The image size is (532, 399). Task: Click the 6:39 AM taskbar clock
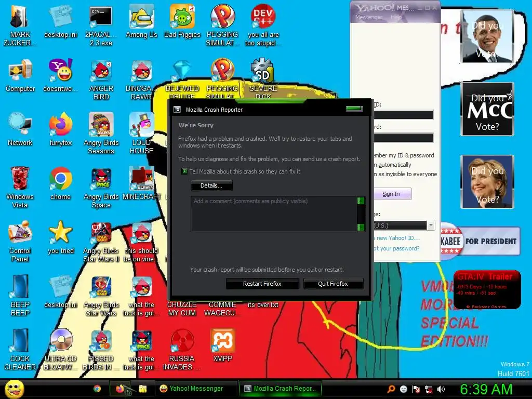(x=486, y=389)
